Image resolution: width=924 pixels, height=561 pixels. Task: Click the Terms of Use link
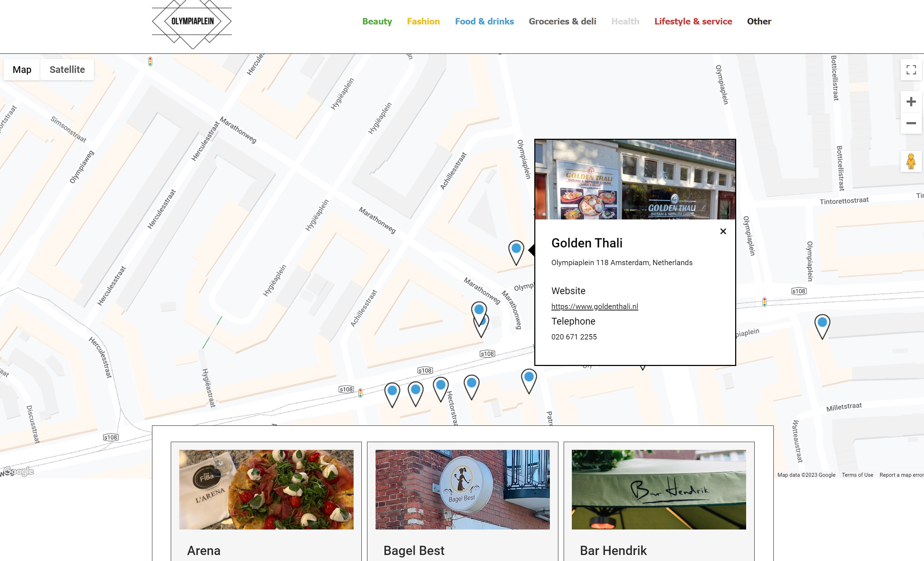[x=857, y=474]
